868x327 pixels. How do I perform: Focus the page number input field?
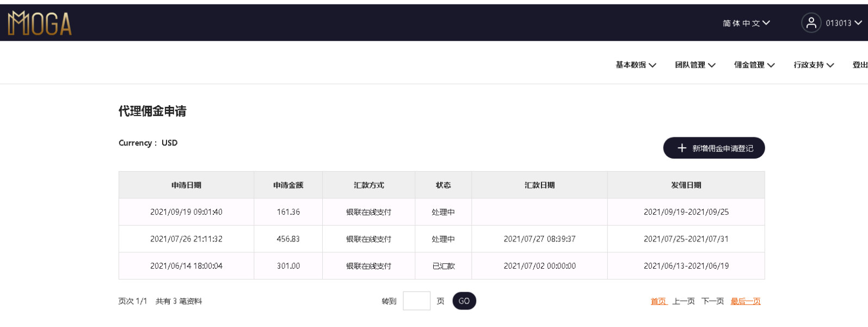(x=416, y=301)
